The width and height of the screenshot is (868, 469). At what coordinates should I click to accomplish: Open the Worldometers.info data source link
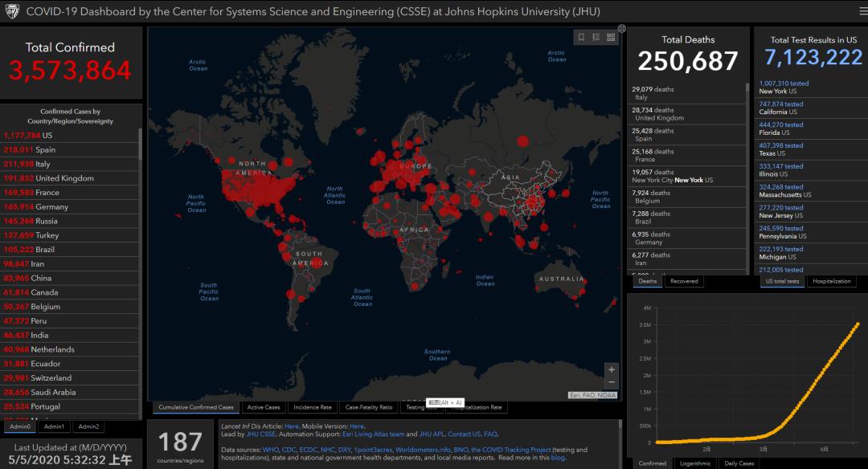(423, 450)
